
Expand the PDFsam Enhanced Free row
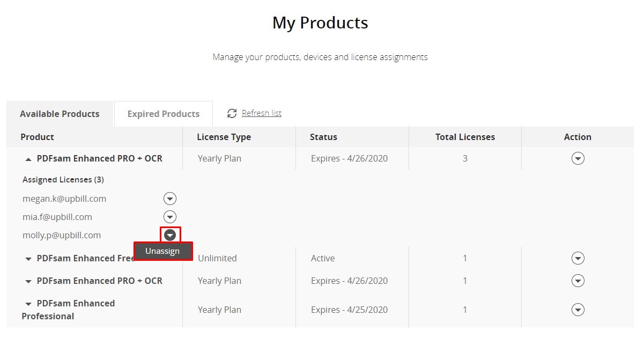coord(28,259)
